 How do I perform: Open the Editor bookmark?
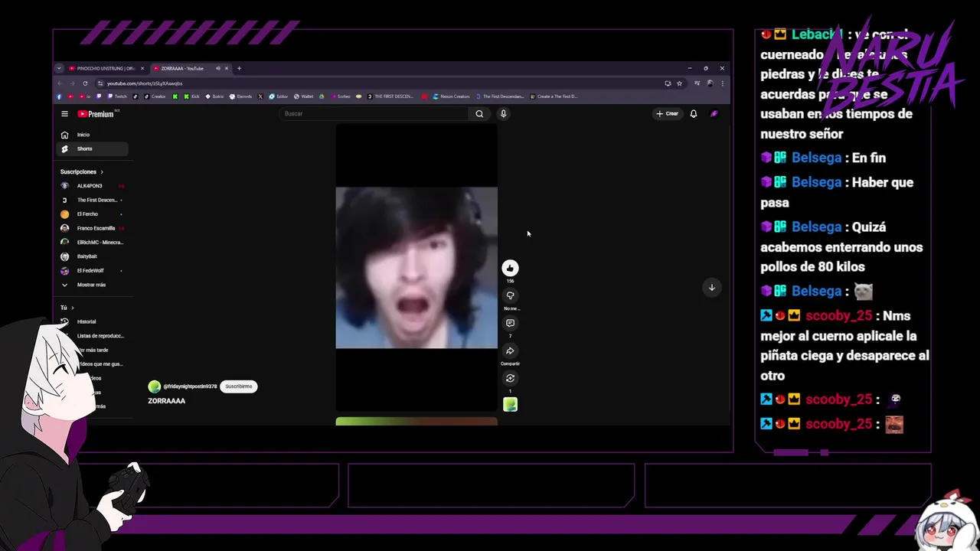pos(278,96)
